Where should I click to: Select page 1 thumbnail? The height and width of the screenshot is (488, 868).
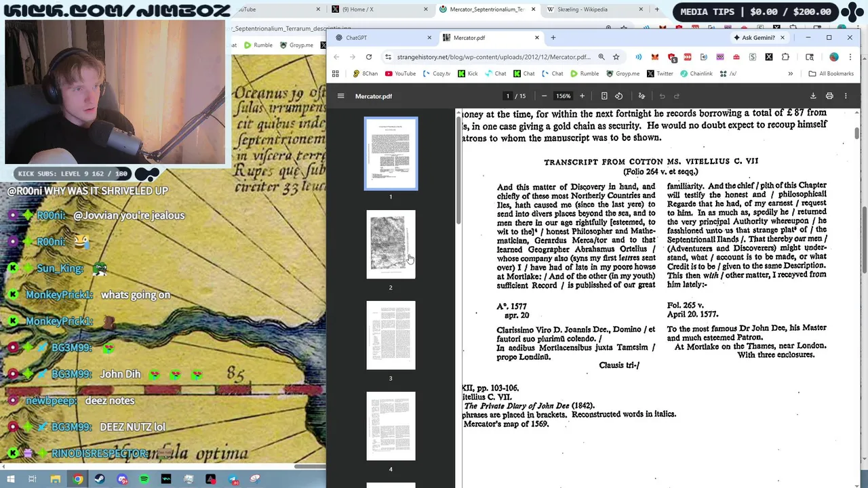[x=391, y=154]
